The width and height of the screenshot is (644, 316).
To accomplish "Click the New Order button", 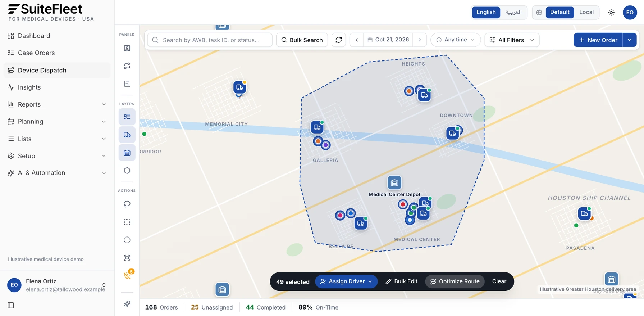I will (598, 40).
